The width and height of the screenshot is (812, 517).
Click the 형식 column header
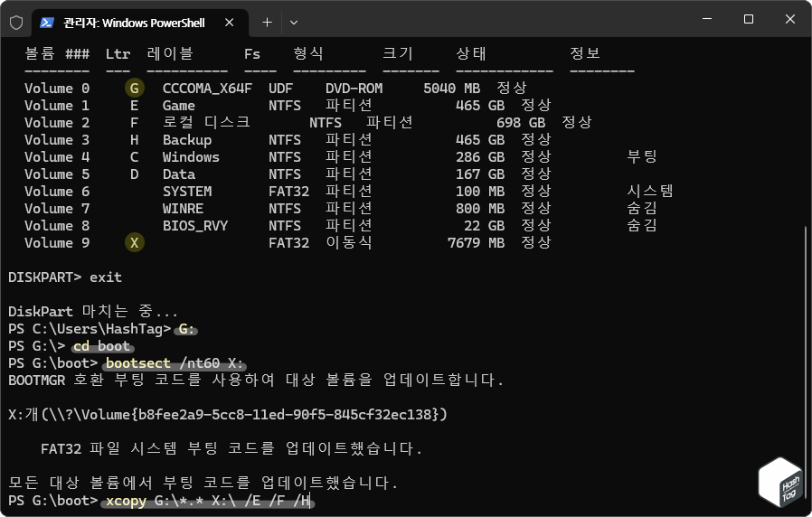[x=307, y=53]
